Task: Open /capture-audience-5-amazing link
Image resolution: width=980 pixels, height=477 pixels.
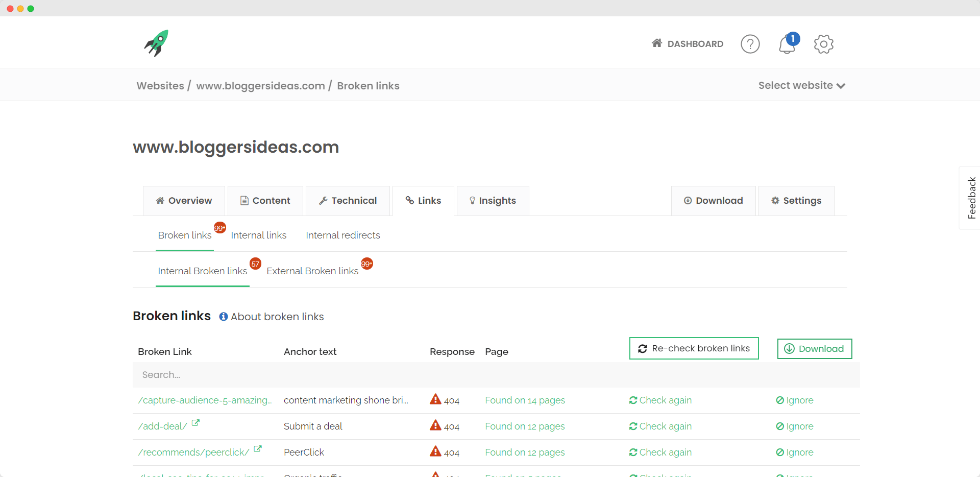Action: [x=205, y=400]
